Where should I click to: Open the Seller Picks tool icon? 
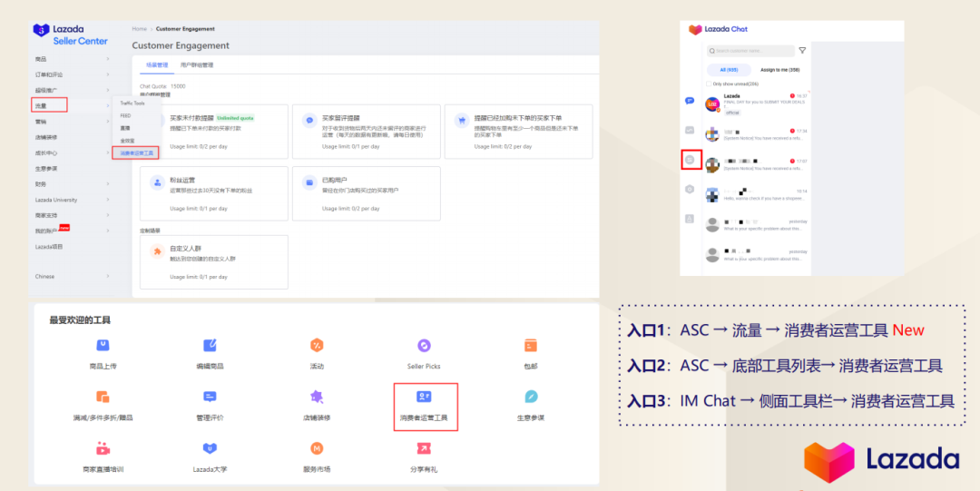[425, 345]
